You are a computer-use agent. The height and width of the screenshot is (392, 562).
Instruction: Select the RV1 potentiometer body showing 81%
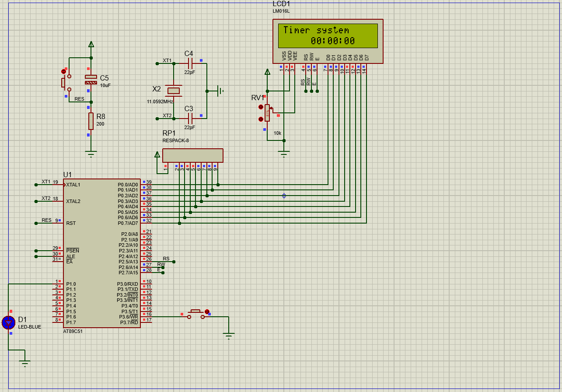pyautogui.click(x=267, y=113)
